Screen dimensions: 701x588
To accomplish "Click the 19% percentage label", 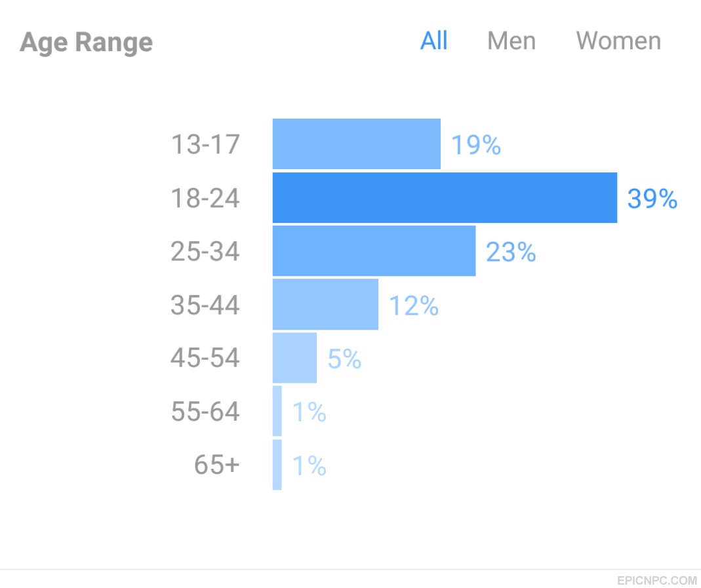I will click(x=476, y=145).
